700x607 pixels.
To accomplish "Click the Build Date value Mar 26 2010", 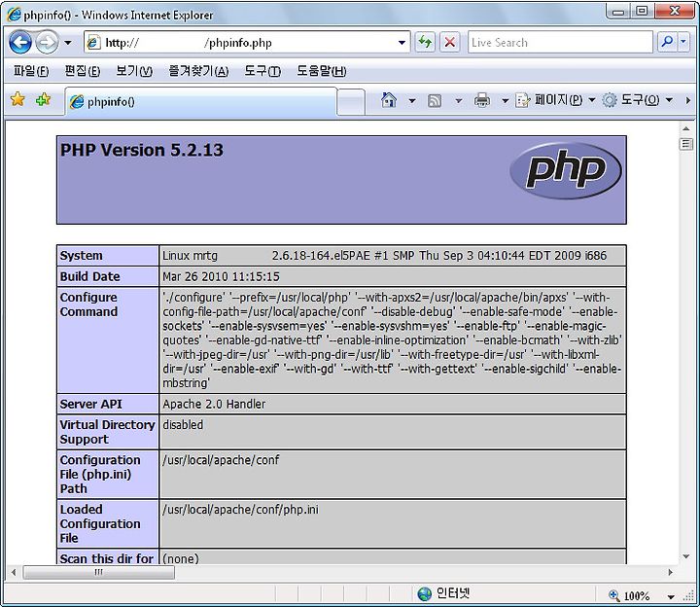I will (x=221, y=276).
